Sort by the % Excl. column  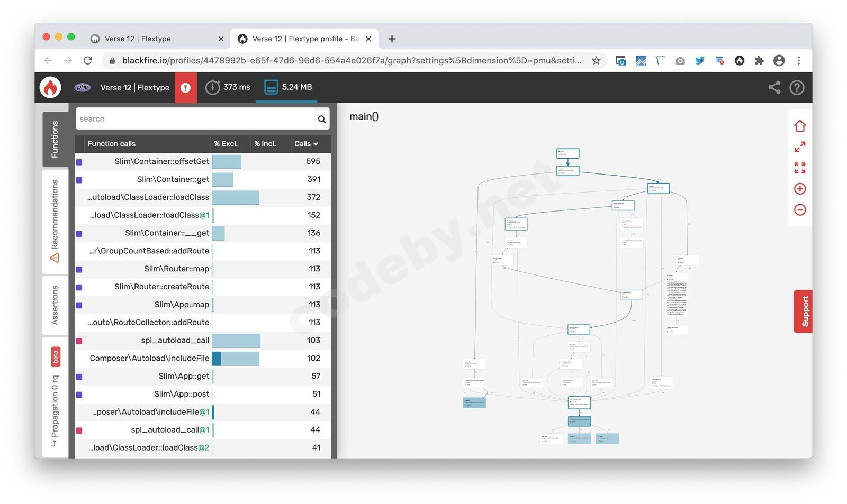(226, 144)
